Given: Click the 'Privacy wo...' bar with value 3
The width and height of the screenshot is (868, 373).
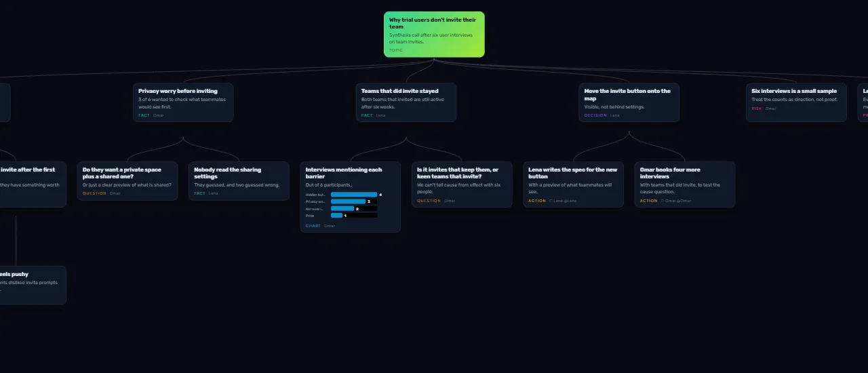Looking at the screenshot, I should [x=348, y=201].
